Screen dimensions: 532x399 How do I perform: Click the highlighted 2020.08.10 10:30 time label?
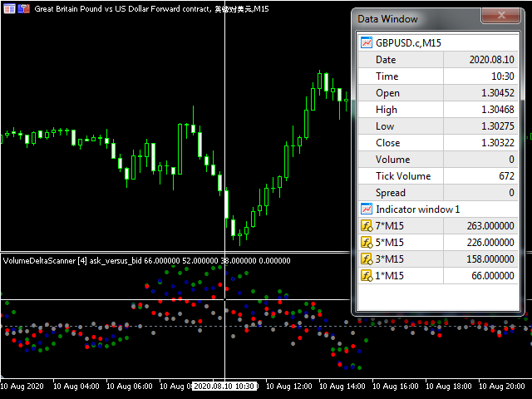224,387
